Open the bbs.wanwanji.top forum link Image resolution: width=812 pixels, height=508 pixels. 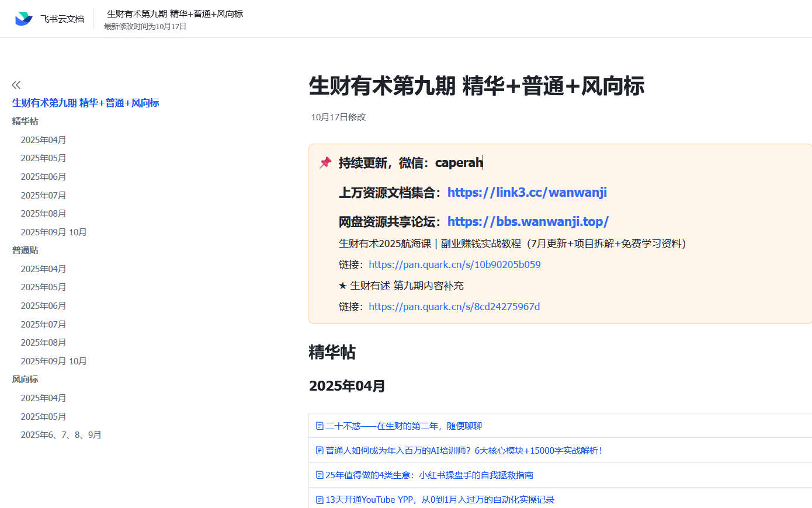pyautogui.click(x=528, y=221)
